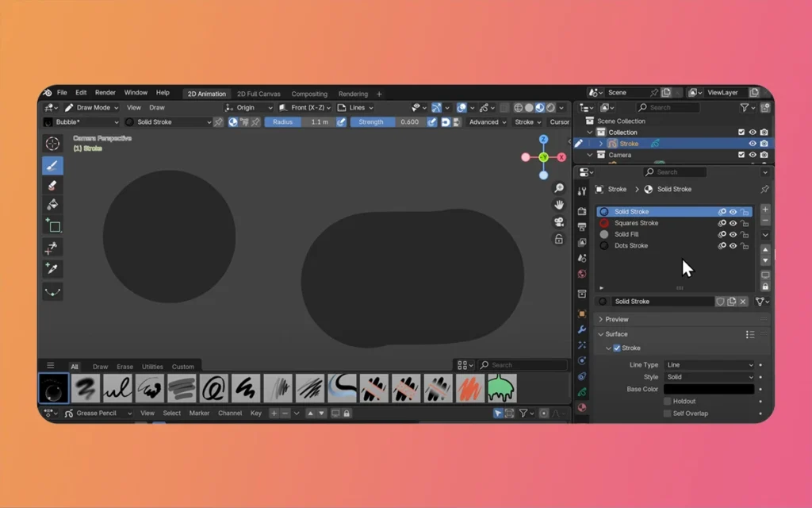The image size is (812, 508).
Task: Open the Modifiers wrench properties tab
Action: tap(582, 329)
